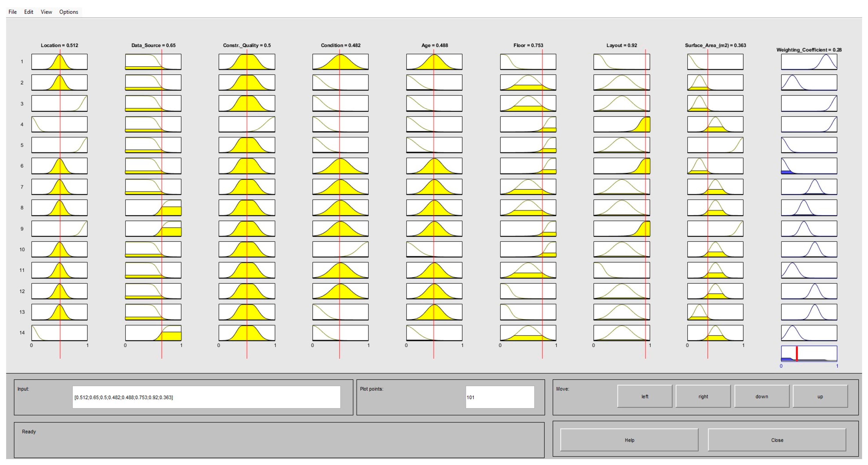
Task: Click rule 10 Condition membership plot
Action: pyautogui.click(x=340, y=249)
